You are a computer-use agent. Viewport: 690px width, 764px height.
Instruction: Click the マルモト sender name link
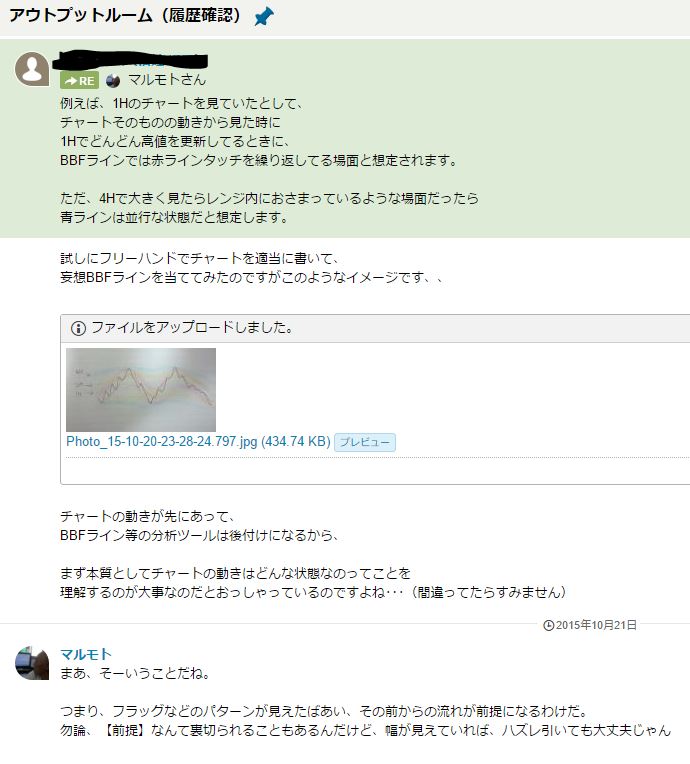coord(86,654)
